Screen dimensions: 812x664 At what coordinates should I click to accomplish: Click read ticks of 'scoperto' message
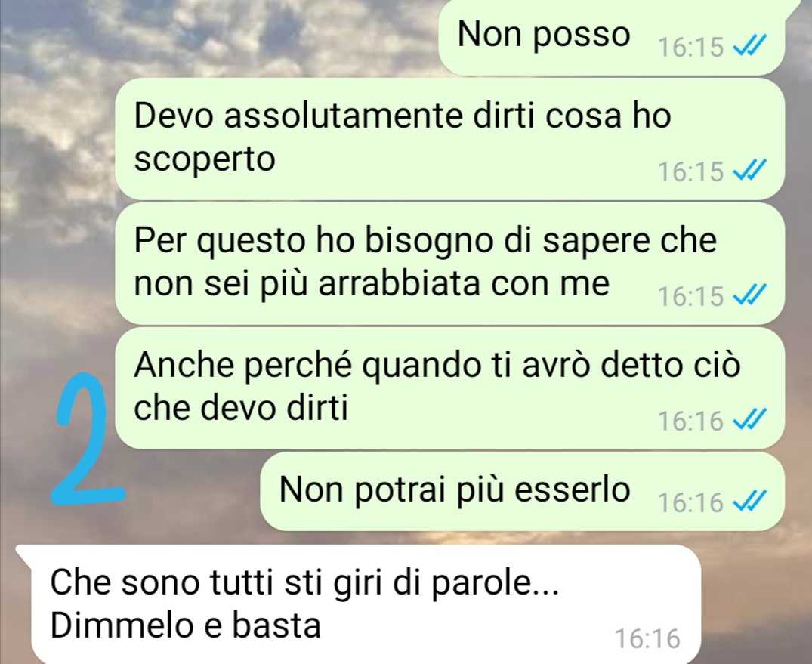(749, 171)
